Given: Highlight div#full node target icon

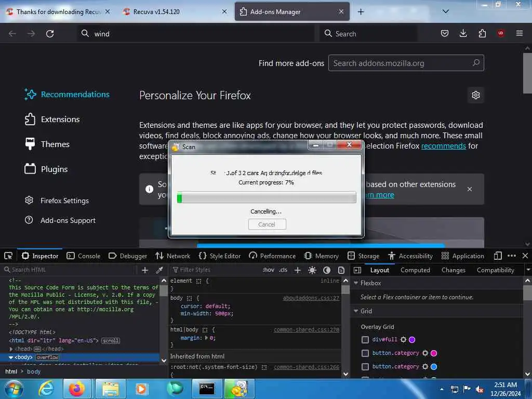Looking at the screenshot, I should pos(403,340).
